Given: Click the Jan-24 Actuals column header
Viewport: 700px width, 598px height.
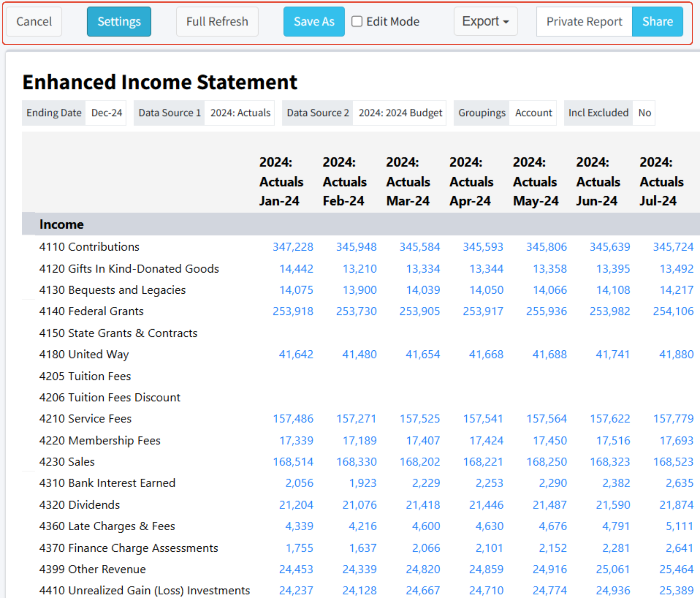Looking at the screenshot, I should (x=281, y=182).
